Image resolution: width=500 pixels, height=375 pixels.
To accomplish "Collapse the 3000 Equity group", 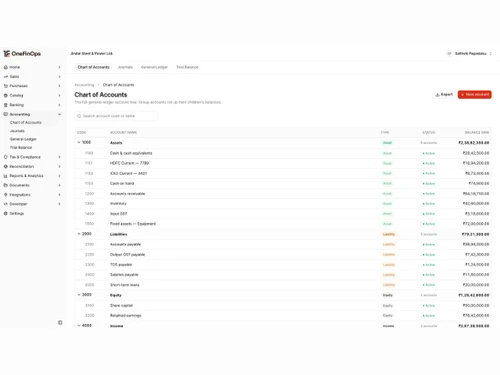I will click(x=79, y=295).
